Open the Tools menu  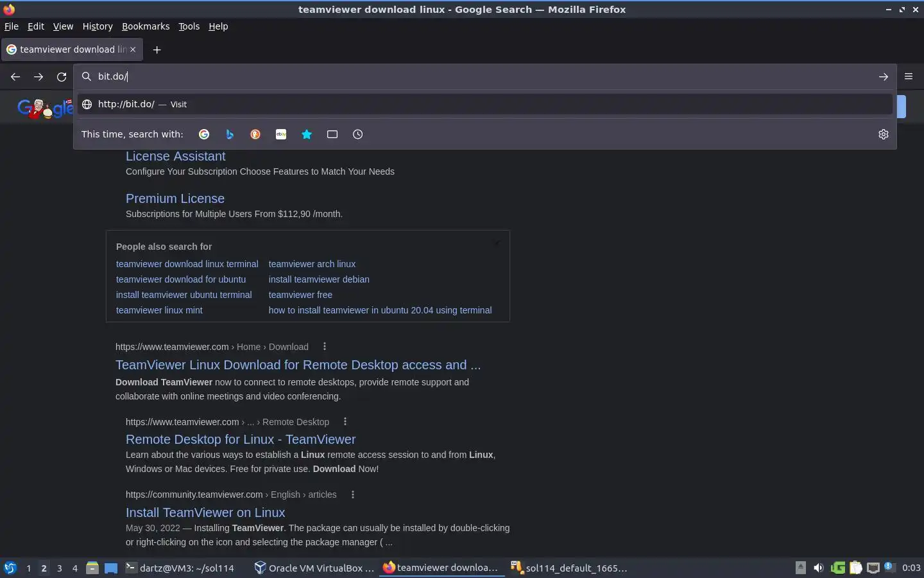pos(189,26)
